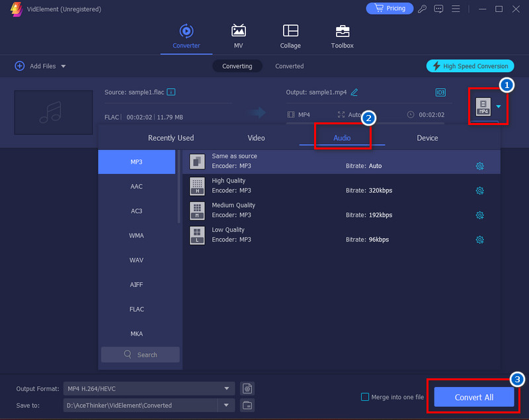
Task: Open the Converter tab
Action: (186, 36)
